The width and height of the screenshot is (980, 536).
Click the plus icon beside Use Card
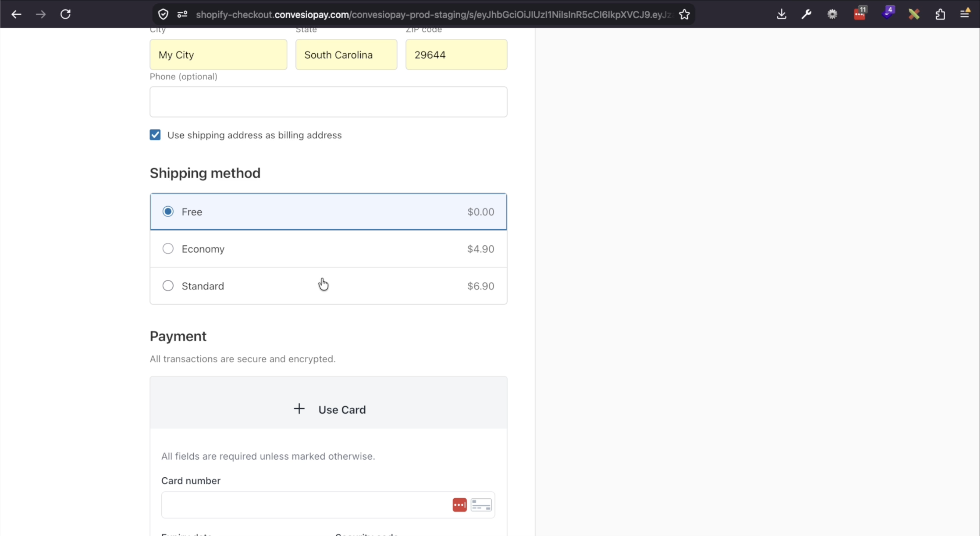[x=299, y=409]
